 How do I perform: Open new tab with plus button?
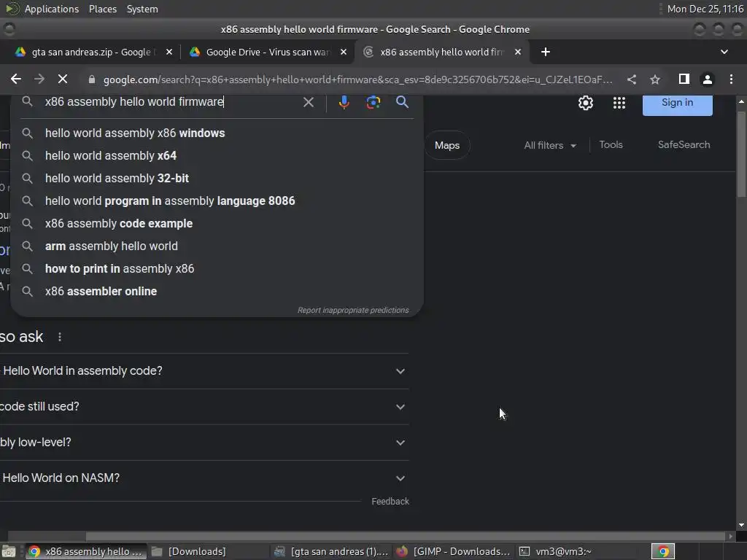click(x=546, y=52)
